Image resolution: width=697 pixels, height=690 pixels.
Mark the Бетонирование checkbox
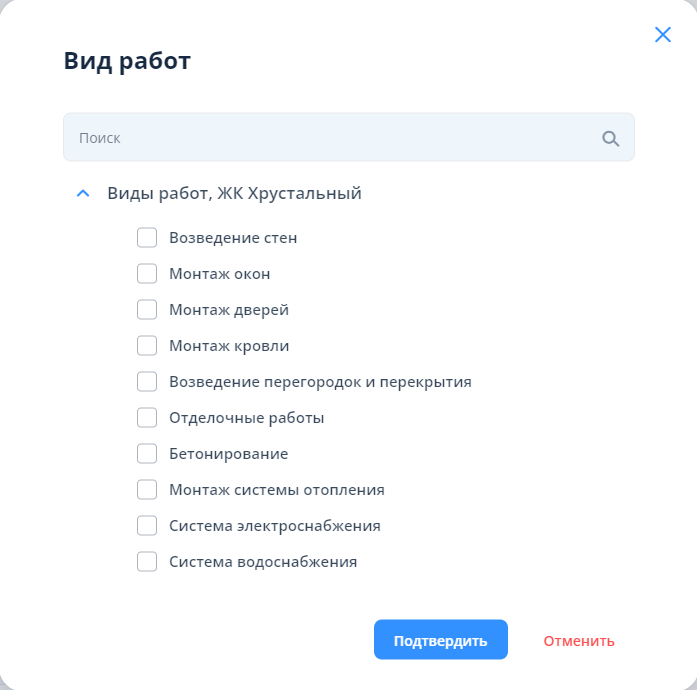coord(147,454)
